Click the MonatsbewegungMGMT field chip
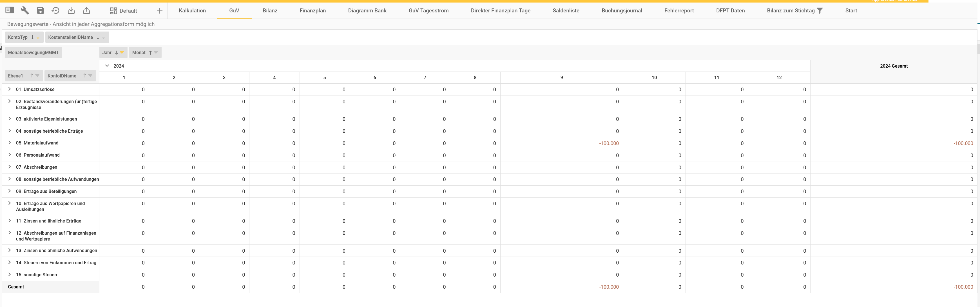Screen dimensions: 980x307 coord(33,52)
